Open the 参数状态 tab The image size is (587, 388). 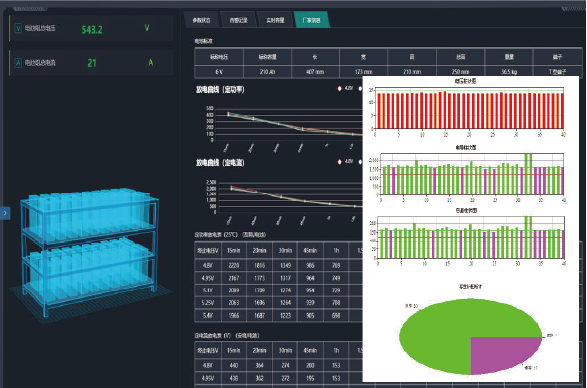tap(201, 20)
